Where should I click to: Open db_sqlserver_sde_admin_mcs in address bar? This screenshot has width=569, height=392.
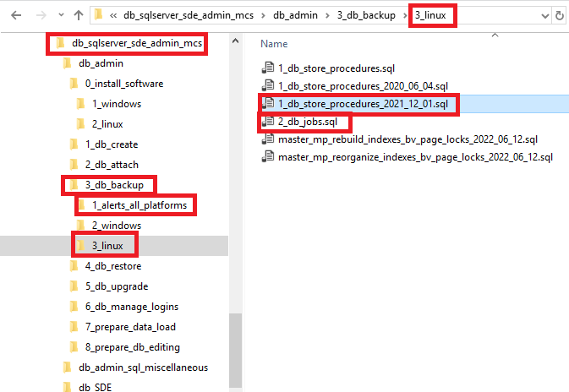[189, 15]
